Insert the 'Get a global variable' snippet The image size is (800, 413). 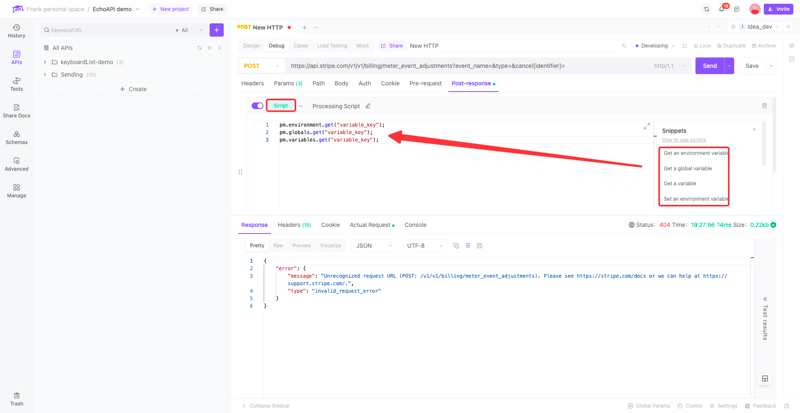coord(688,169)
